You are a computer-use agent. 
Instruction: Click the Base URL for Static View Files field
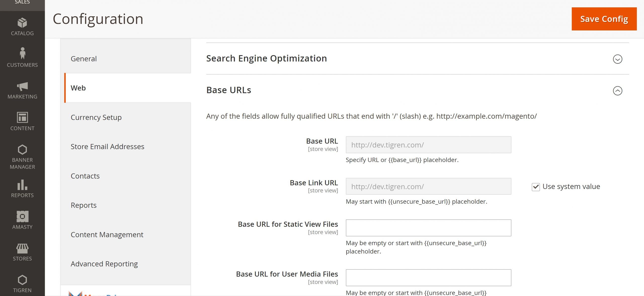point(428,228)
